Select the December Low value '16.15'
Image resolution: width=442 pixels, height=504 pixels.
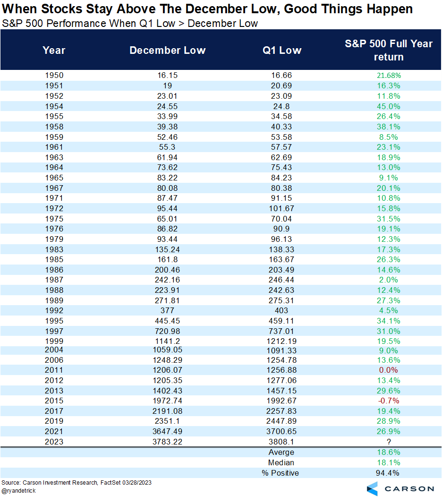[x=168, y=75]
